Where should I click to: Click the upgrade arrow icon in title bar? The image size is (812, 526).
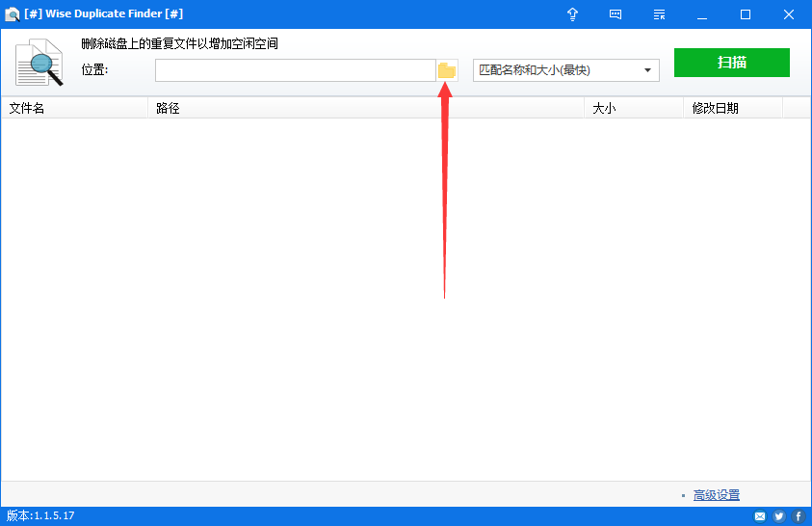pos(572,14)
